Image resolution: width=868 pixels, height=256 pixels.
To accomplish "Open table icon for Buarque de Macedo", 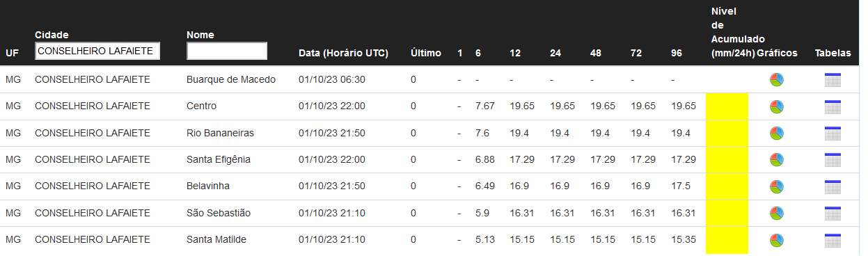I will click(x=833, y=80).
